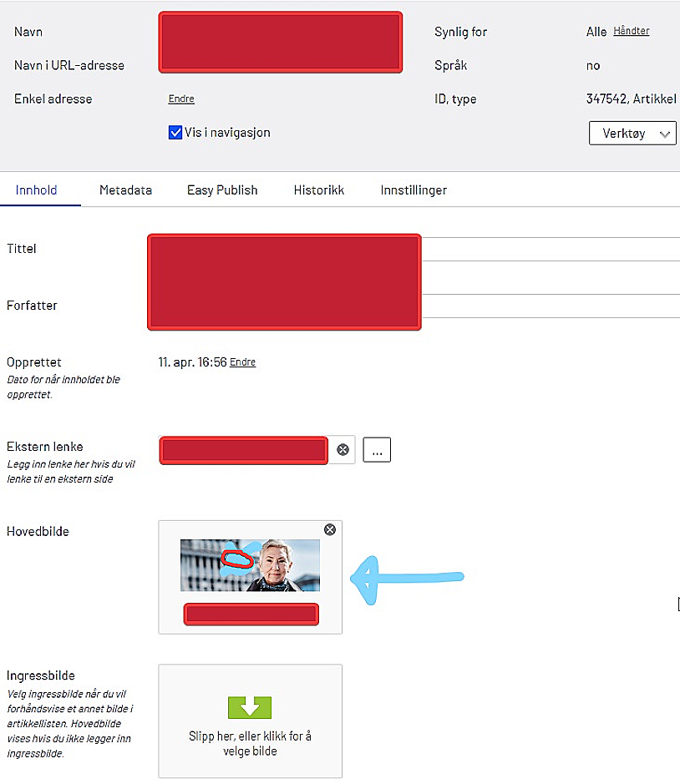Click Endre link next to Enkel adresse
Viewport: 680px width, 784px height.
point(181,99)
